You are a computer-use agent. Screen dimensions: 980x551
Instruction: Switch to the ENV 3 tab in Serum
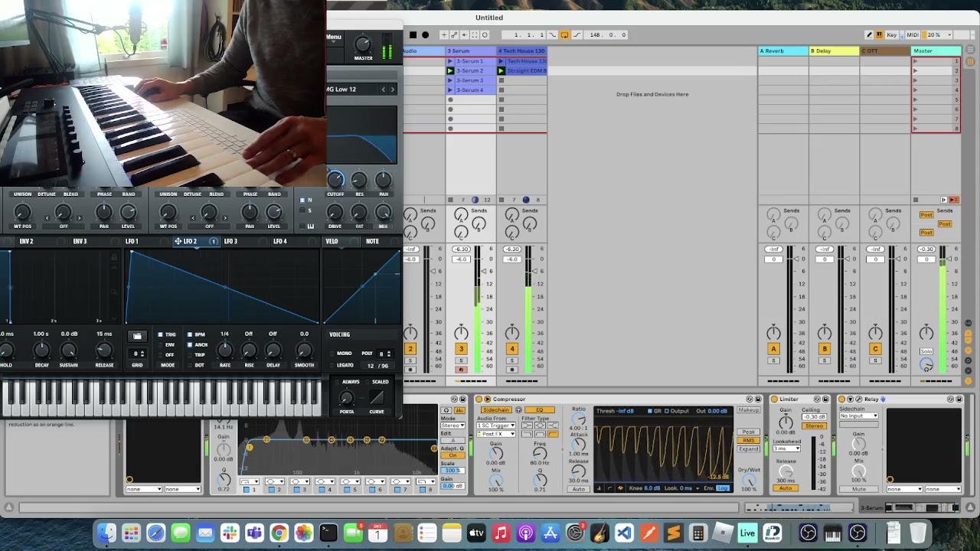[x=80, y=241]
